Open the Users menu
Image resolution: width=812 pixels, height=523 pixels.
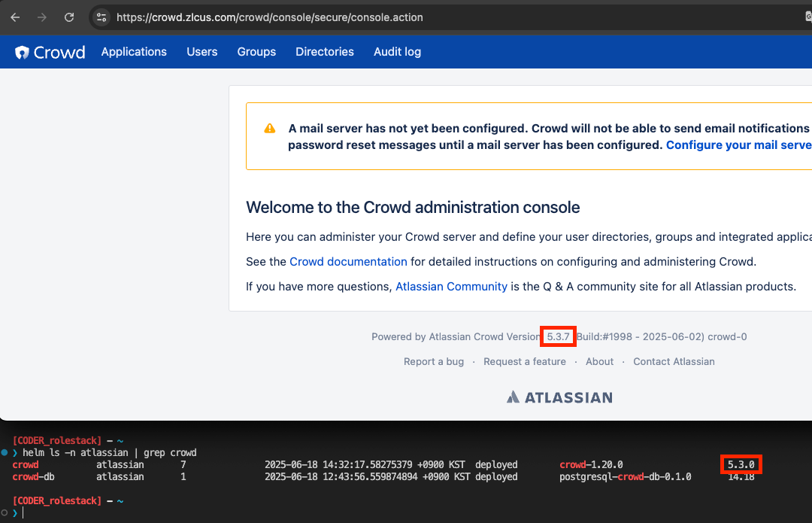(x=202, y=52)
